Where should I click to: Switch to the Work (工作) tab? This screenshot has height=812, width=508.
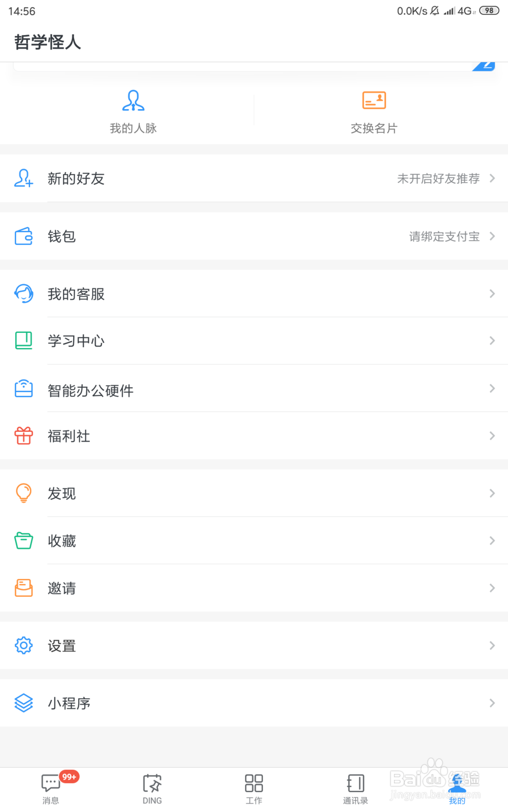(254, 789)
